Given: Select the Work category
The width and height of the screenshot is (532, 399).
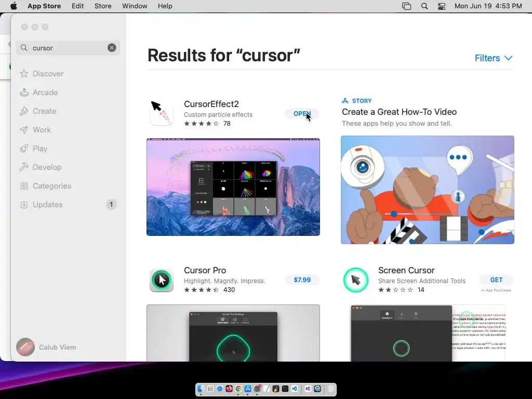Looking at the screenshot, I should tap(42, 129).
